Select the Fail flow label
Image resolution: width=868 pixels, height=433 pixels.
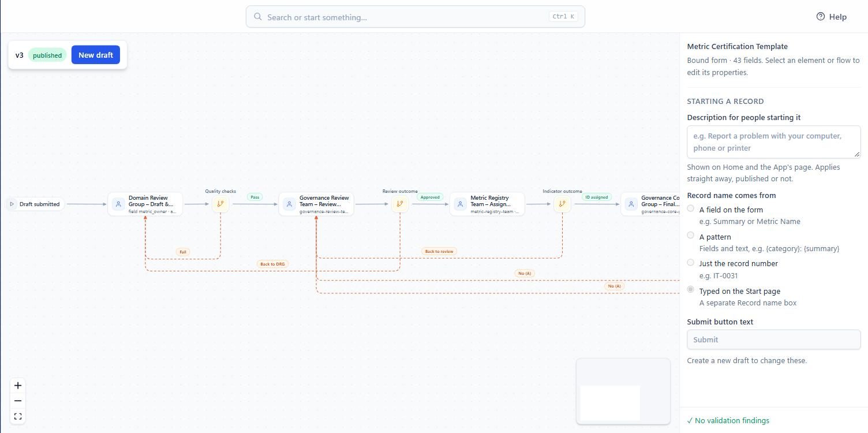pyautogui.click(x=183, y=252)
